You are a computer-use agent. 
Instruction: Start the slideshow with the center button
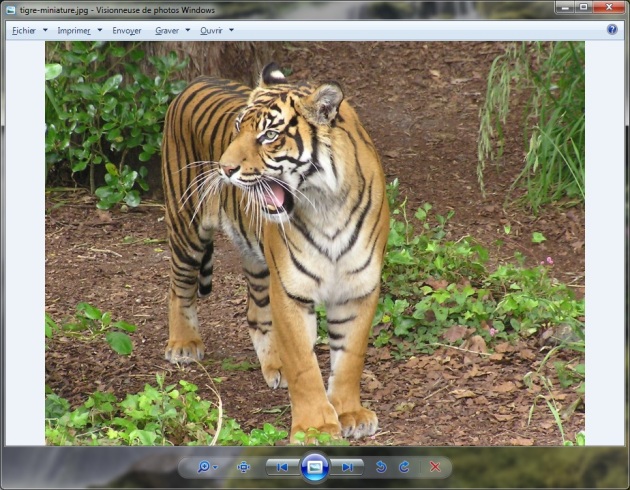coord(315,467)
